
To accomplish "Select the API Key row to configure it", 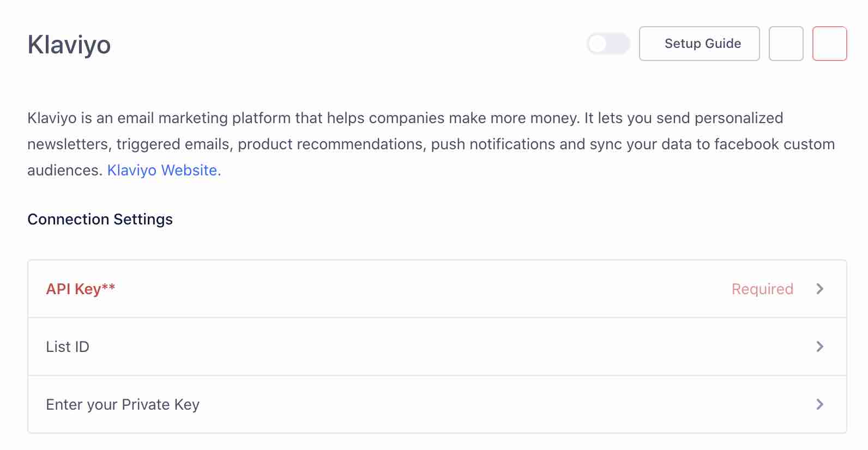I will tap(80, 289).
